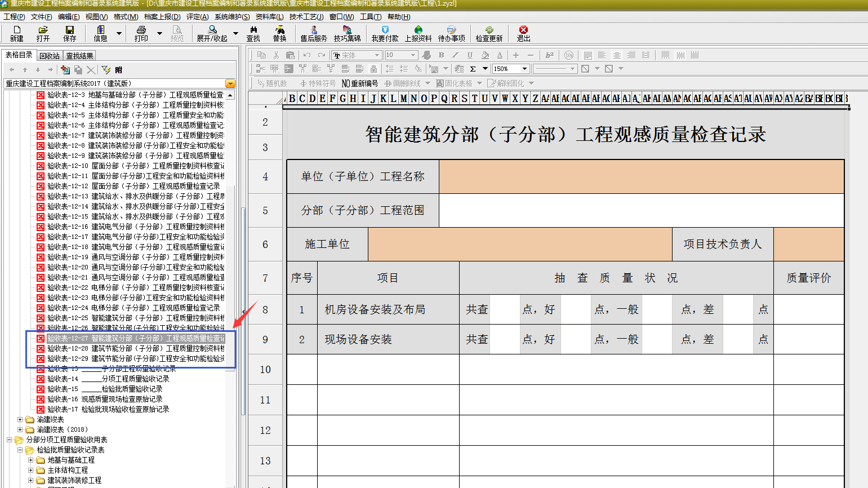Collapse the 分部分项工程质量验收用表 folder
868x488 pixels.
10,440
